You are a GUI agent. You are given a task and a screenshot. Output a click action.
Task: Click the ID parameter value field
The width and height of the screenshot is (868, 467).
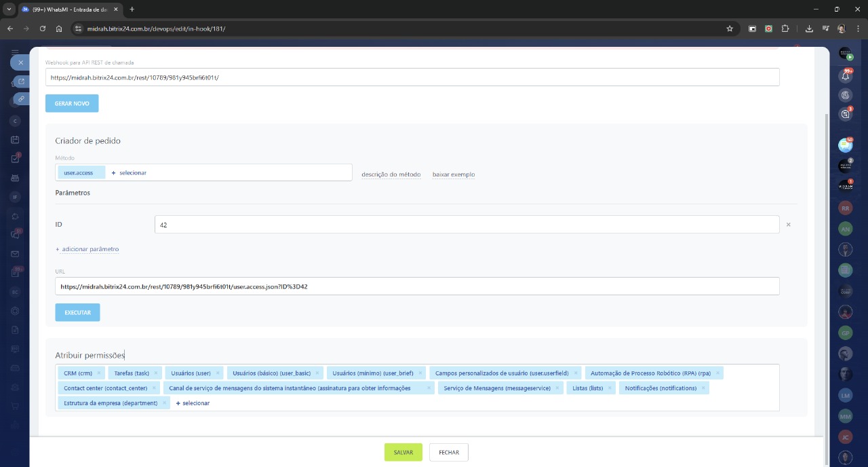click(467, 225)
